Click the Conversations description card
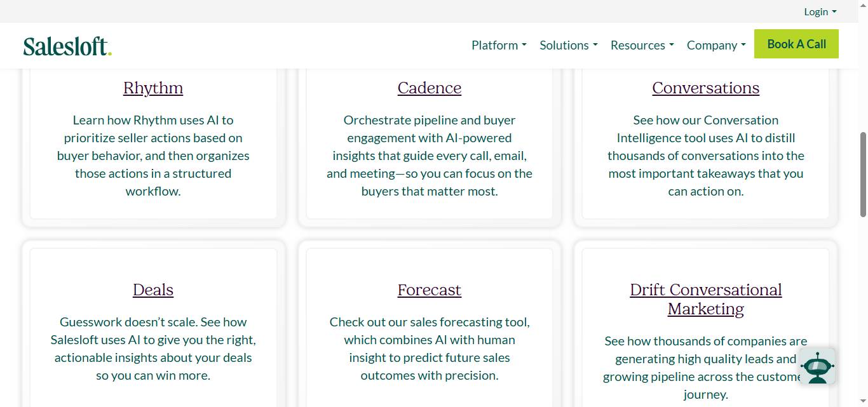The image size is (868, 407). tap(705, 156)
